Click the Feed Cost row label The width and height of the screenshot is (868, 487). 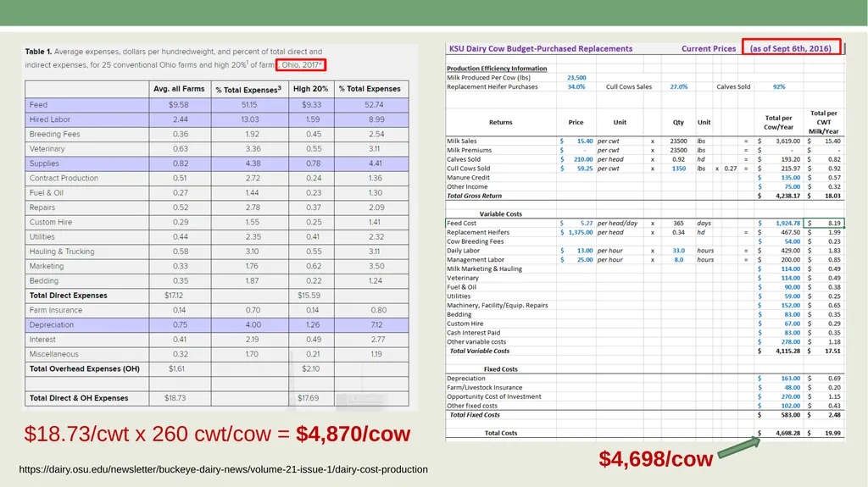(x=461, y=223)
